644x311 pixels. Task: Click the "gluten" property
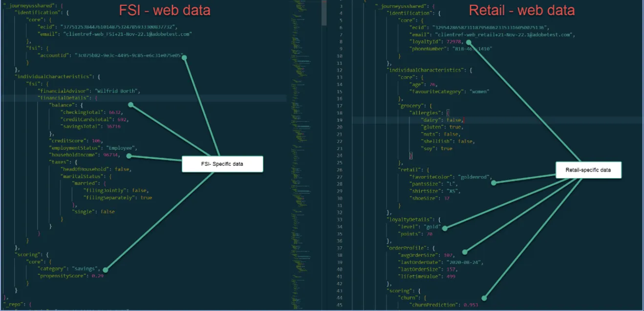pos(443,127)
